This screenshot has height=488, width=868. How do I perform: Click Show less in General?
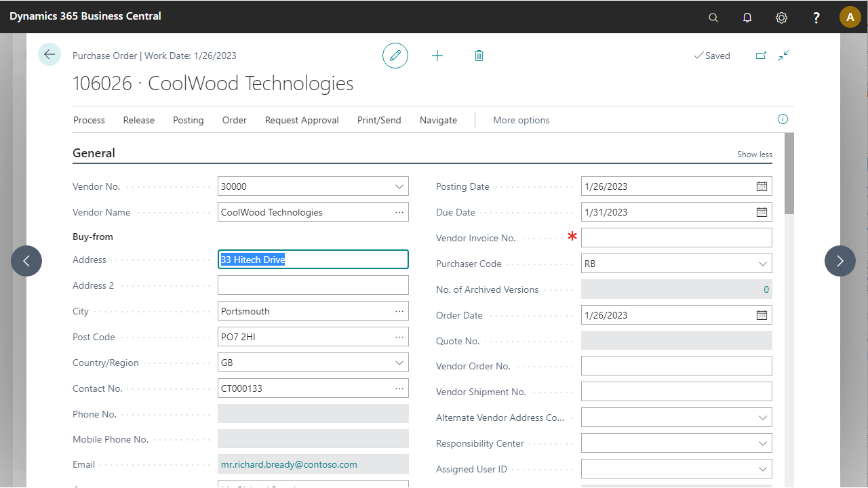coord(755,155)
